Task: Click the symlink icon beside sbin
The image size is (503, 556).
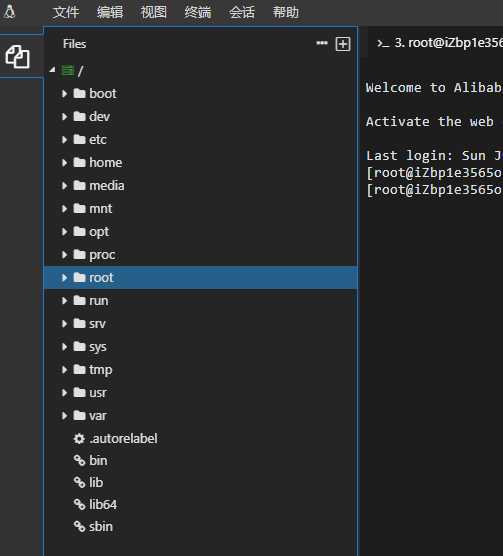Action: pyautogui.click(x=79, y=527)
